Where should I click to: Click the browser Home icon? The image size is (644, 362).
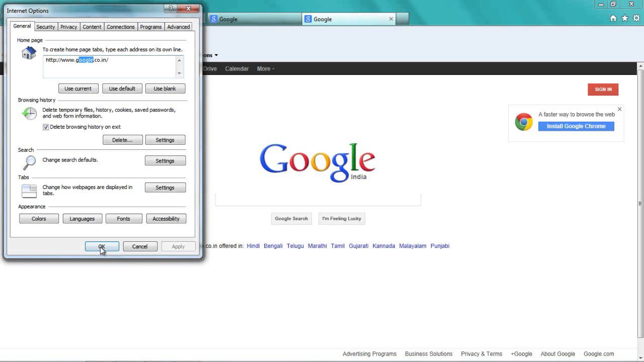click(x=613, y=19)
